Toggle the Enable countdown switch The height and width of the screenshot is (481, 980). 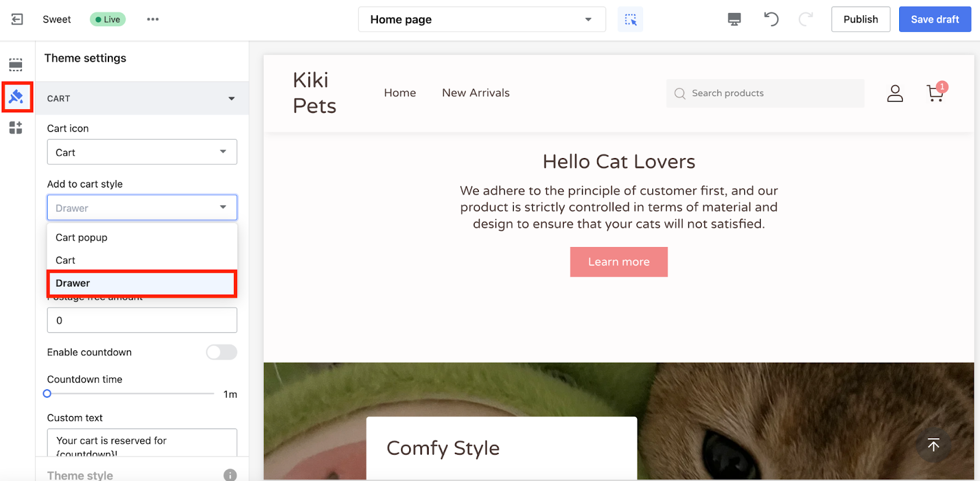(x=221, y=352)
